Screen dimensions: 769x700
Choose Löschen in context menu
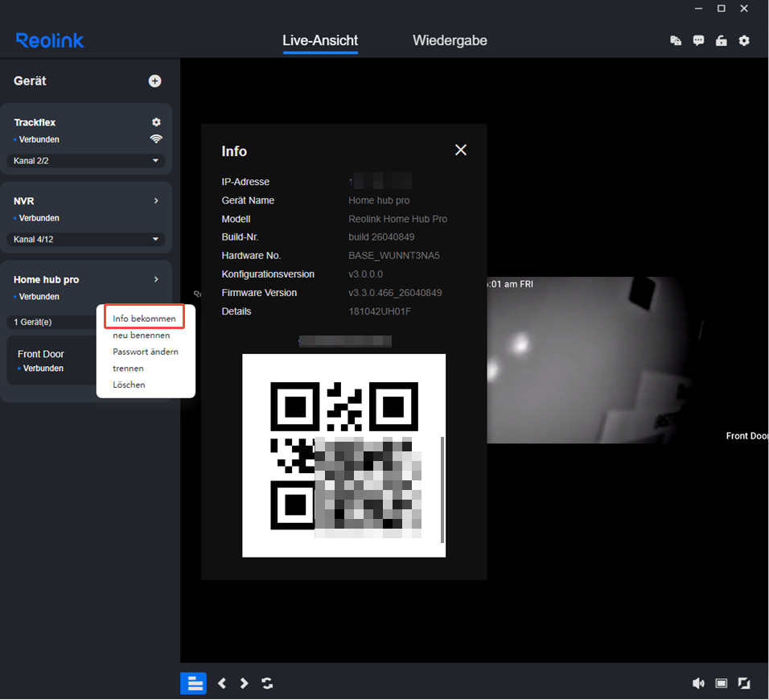(129, 385)
